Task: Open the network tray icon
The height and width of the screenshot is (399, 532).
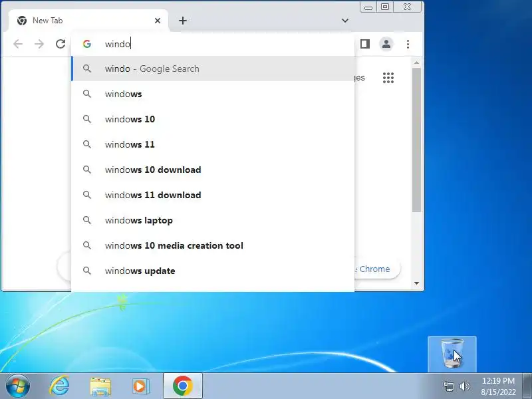Action: point(449,386)
